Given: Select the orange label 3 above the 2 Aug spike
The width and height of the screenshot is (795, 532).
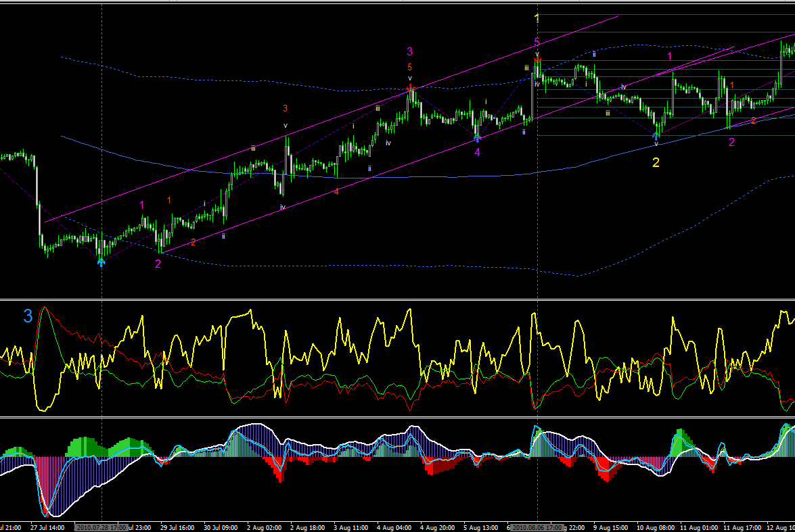Looking at the screenshot, I should tap(286, 108).
